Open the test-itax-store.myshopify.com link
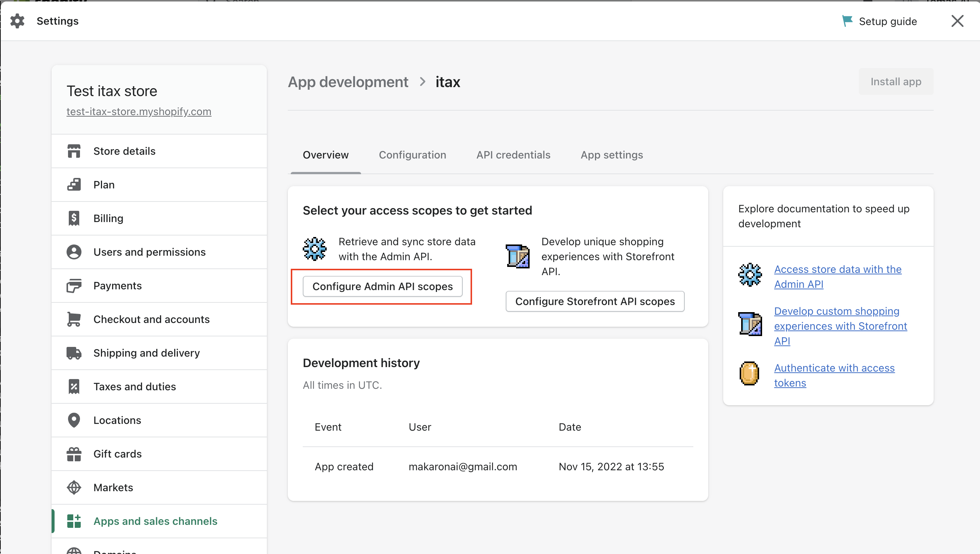Image resolution: width=980 pixels, height=554 pixels. click(139, 111)
